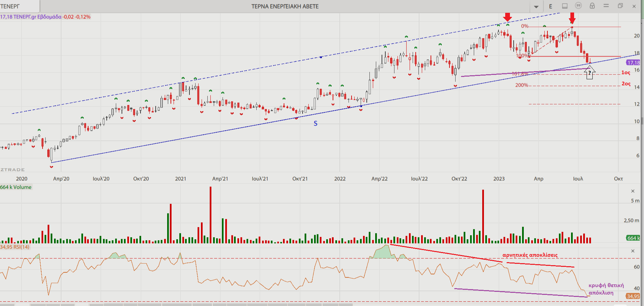
Task: Click the ΤΕΝΕΡΓ.gr Εβδομάδα info line
Action: [45, 17]
